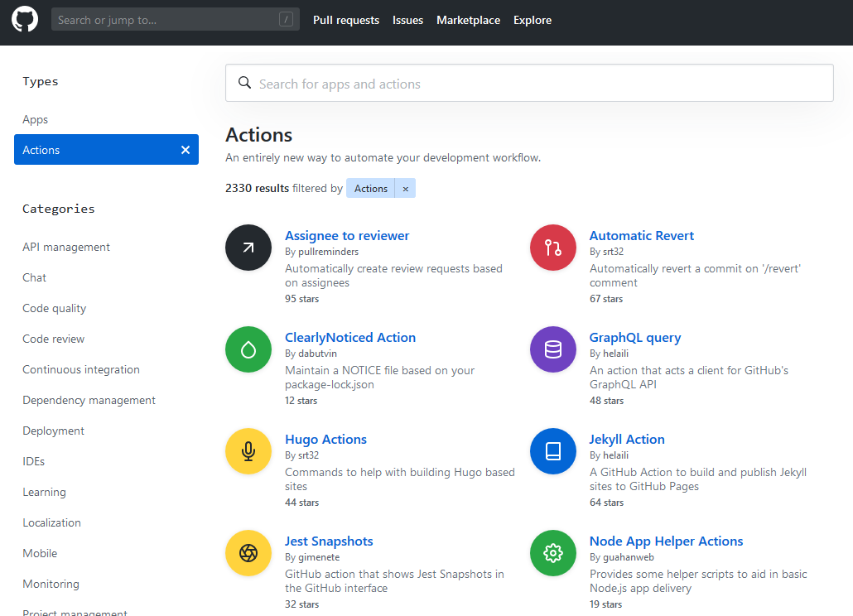Open the GraphQL query link
Image resolution: width=853 pixels, height=616 pixels.
click(635, 337)
